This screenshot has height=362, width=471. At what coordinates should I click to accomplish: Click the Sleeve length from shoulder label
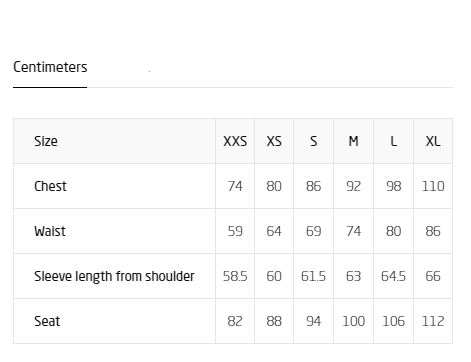click(114, 276)
